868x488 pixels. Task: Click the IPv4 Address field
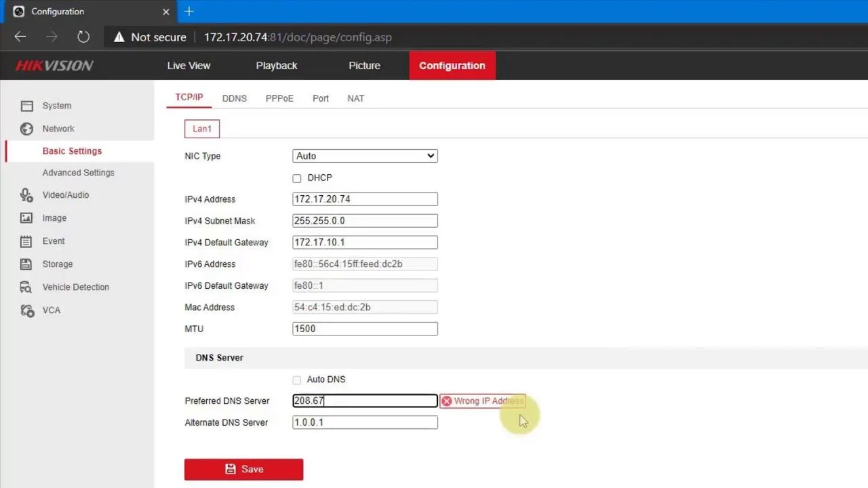(x=365, y=199)
